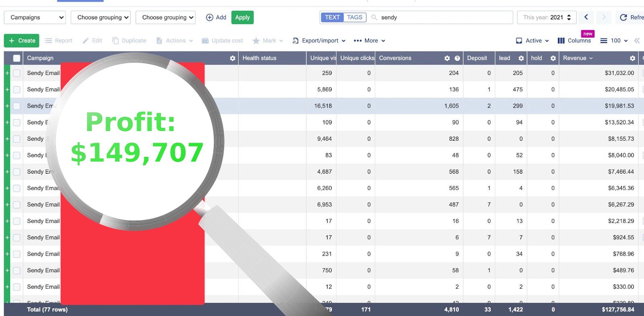Open gear settings in Revenue column header

click(632, 58)
